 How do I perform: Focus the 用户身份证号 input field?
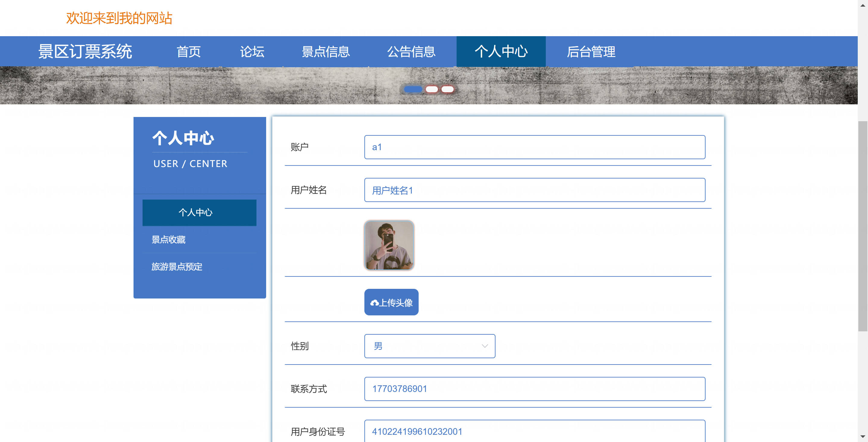tap(535, 431)
